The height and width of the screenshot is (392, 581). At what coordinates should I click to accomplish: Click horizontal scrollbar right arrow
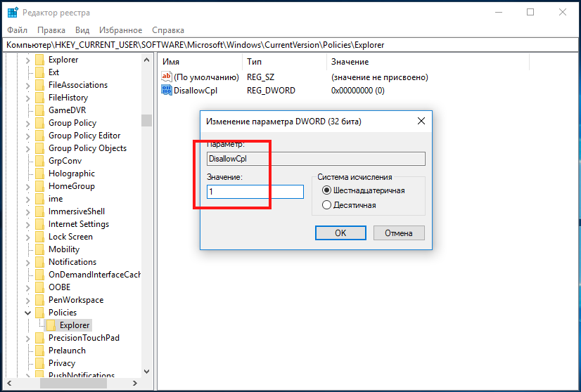coord(135,383)
